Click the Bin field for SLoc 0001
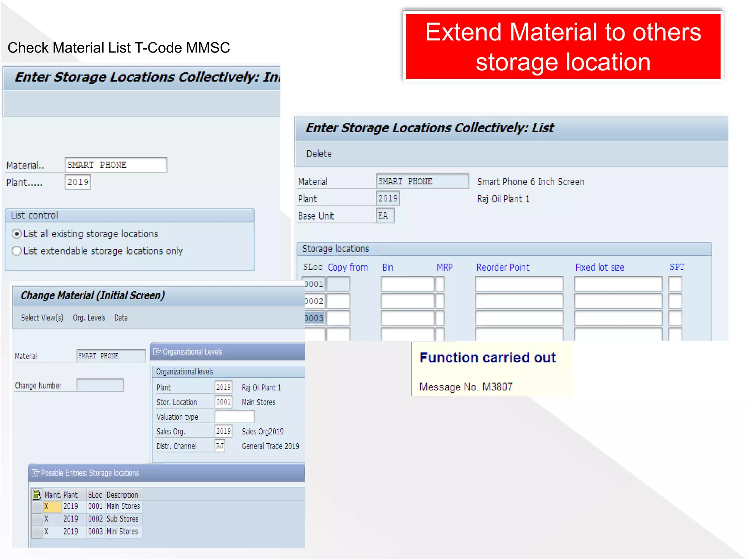The width and height of the screenshot is (747, 560). click(407, 284)
